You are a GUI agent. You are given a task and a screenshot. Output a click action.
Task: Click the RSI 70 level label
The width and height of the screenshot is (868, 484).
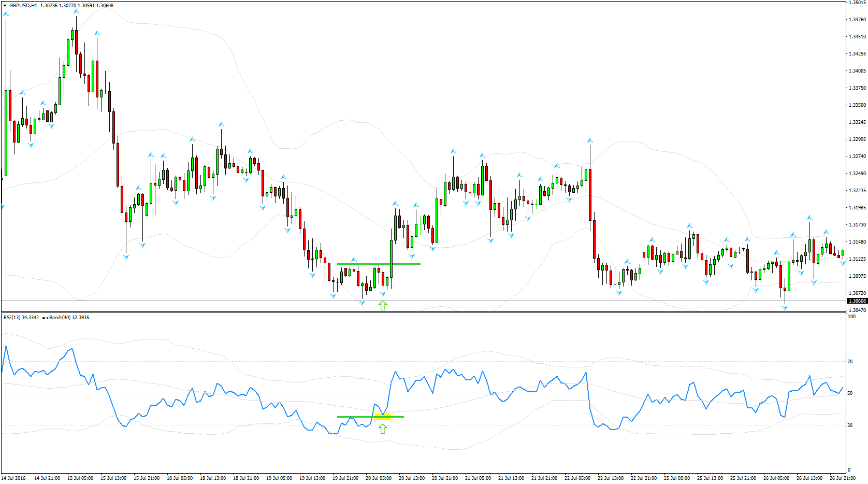coord(850,361)
